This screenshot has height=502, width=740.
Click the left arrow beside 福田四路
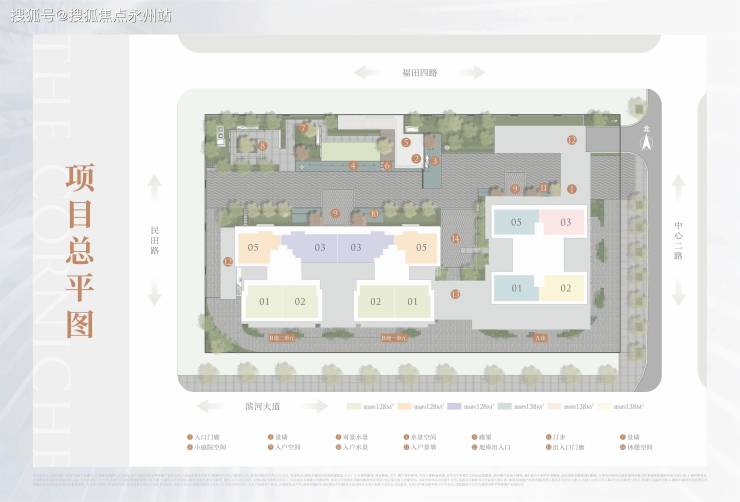(x=367, y=73)
